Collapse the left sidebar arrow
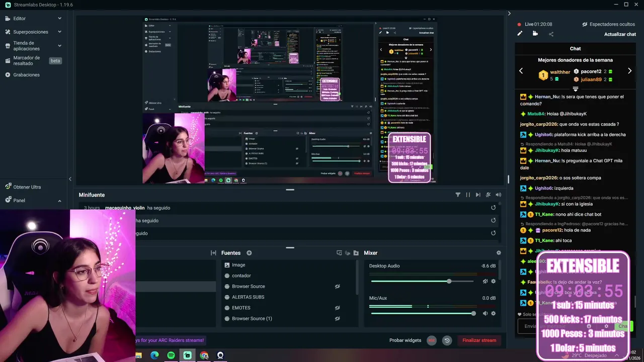644x362 pixels. point(70,179)
